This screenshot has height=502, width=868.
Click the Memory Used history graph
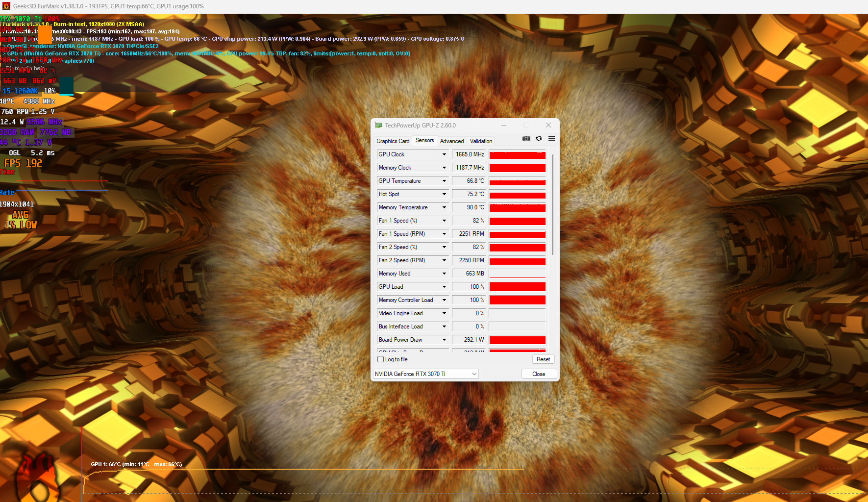click(x=517, y=274)
